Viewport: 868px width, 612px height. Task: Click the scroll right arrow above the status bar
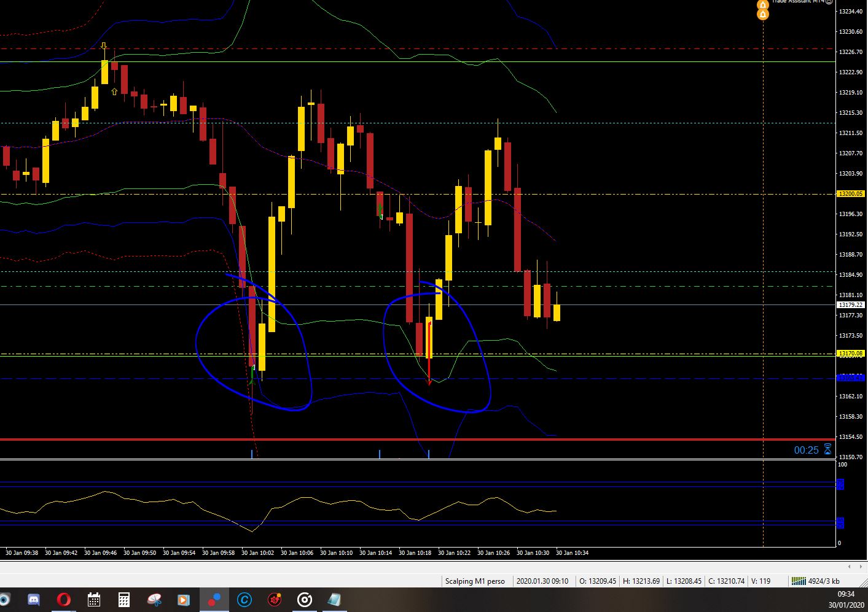click(x=860, y=567)
